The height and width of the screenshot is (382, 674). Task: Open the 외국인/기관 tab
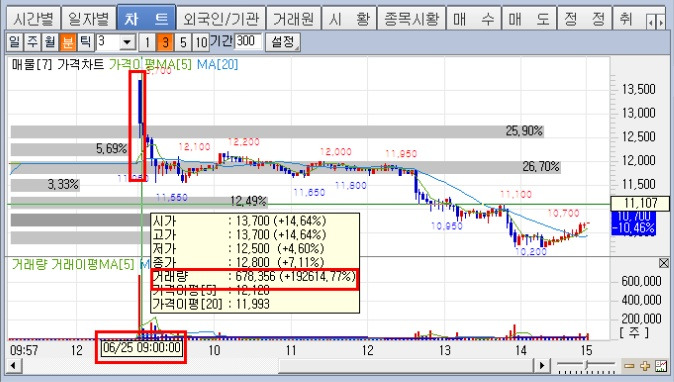tap(221, 18)
